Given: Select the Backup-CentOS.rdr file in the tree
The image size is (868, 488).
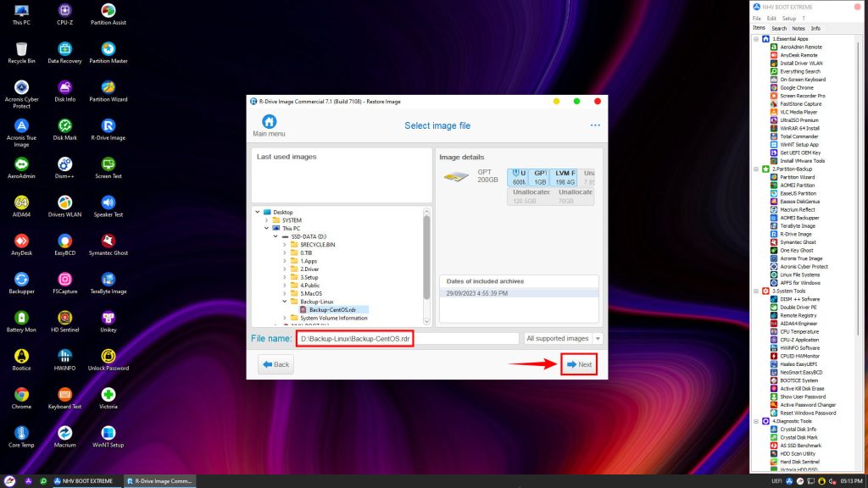Looking at the screenshot, I should tap(332, 310).
